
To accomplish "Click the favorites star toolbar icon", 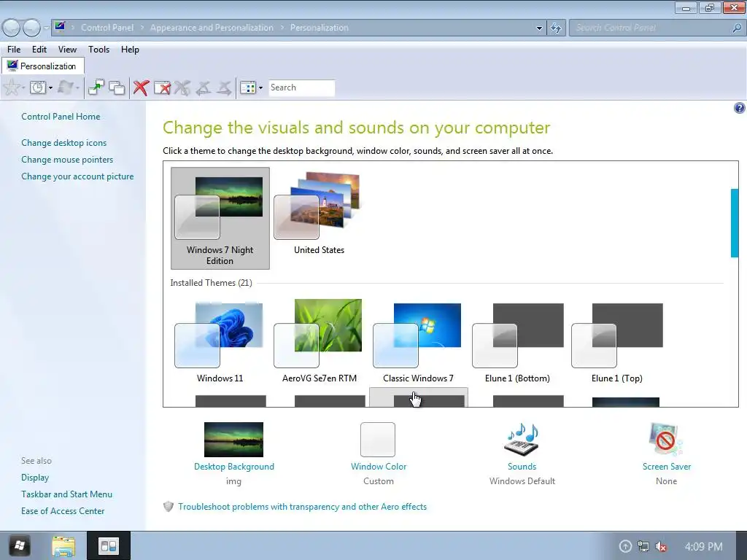I will (x=12, y=87).
